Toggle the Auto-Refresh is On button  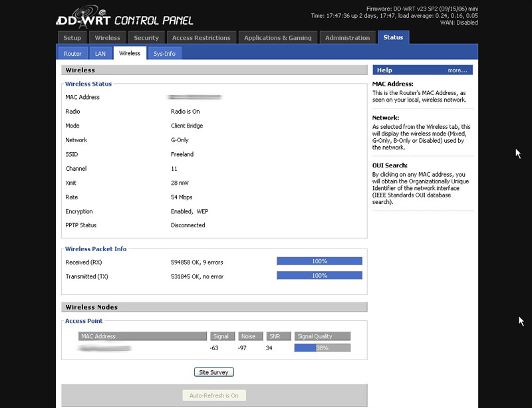pos(214,395)
